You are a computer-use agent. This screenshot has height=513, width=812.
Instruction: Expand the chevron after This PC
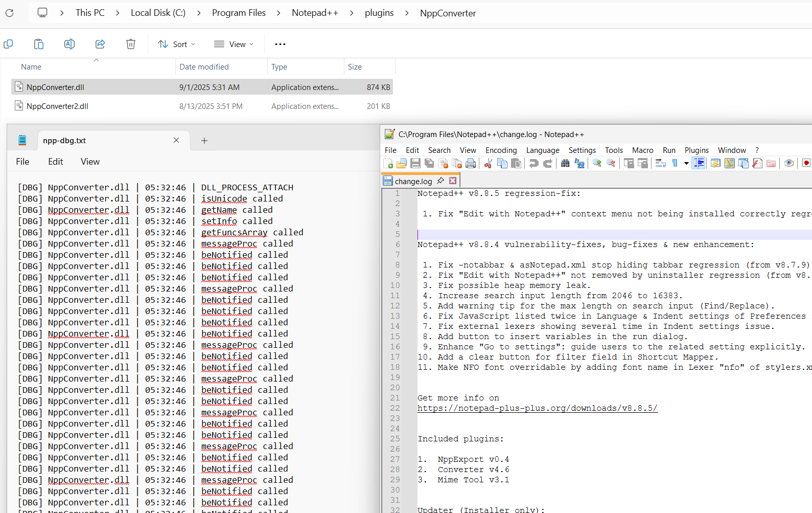point(118,13)
